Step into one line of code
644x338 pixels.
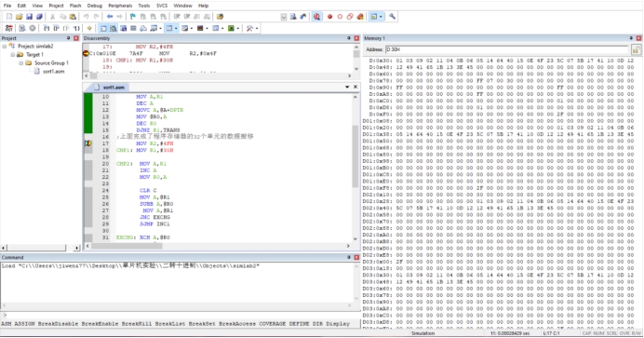[x=46, y=28]
